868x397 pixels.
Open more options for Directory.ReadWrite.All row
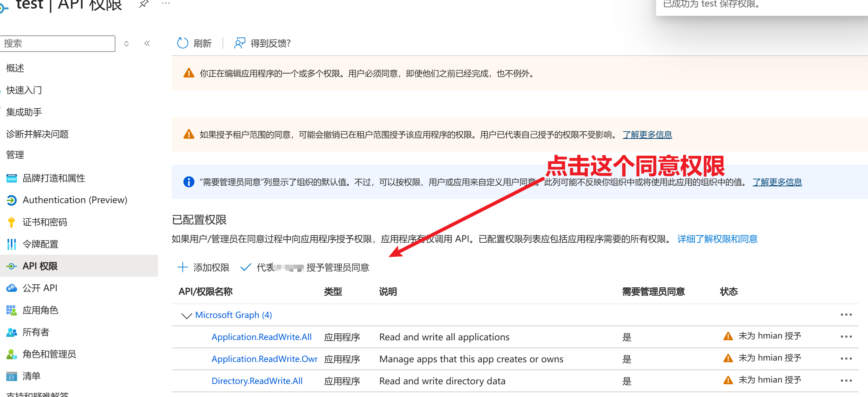tap(846, 381)
